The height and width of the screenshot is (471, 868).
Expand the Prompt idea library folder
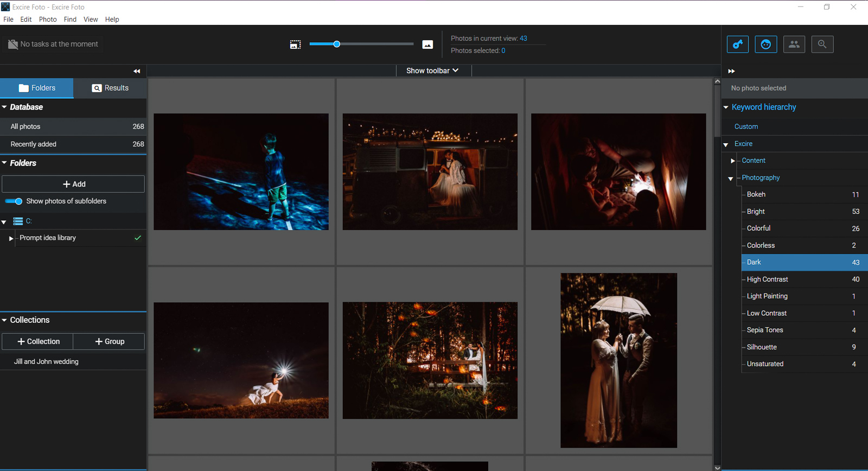pos(11,238)
